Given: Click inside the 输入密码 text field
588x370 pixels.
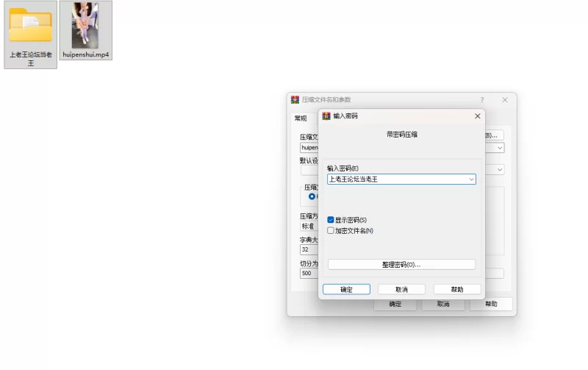Looking at the screenshot, I should point(397,179).
